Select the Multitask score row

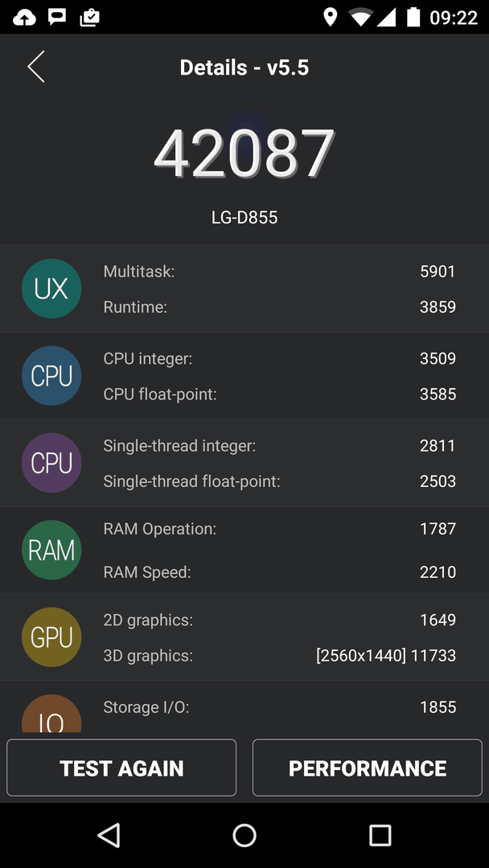pyautogui.click(x=279, y=272)
